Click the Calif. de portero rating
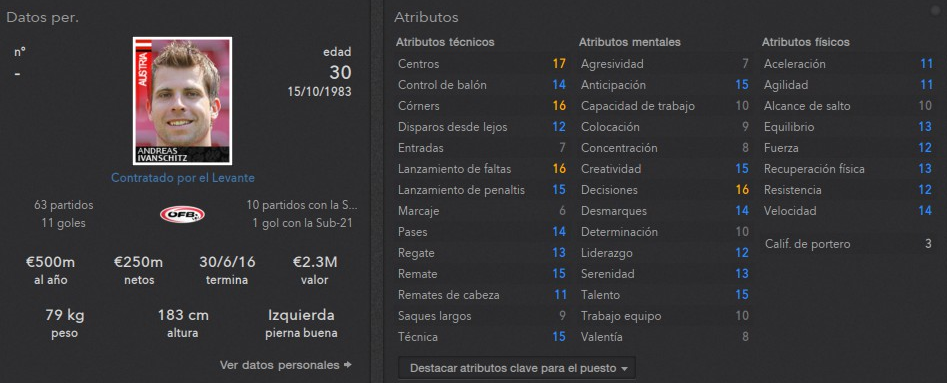The height and width of the screenshot is (383, 947). (848, 244)
